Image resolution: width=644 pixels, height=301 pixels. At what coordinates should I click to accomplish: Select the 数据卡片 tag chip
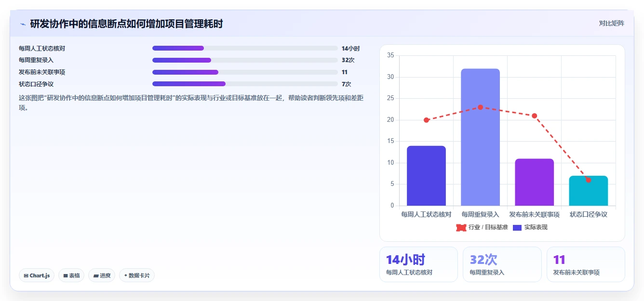tap(137, 275)
